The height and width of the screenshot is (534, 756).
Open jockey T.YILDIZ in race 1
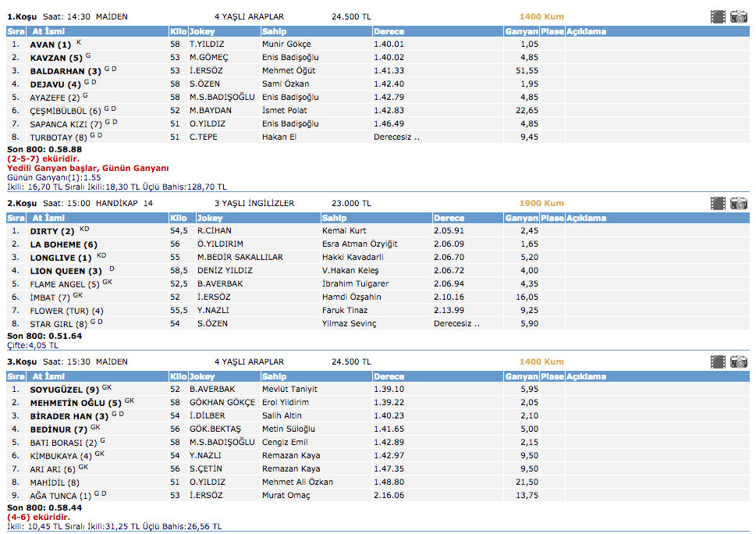(x=206, y=44)
